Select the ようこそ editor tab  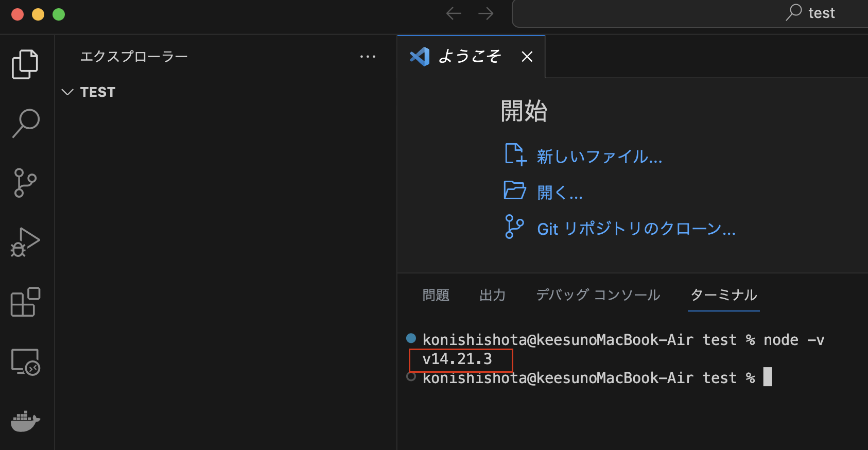471,57
